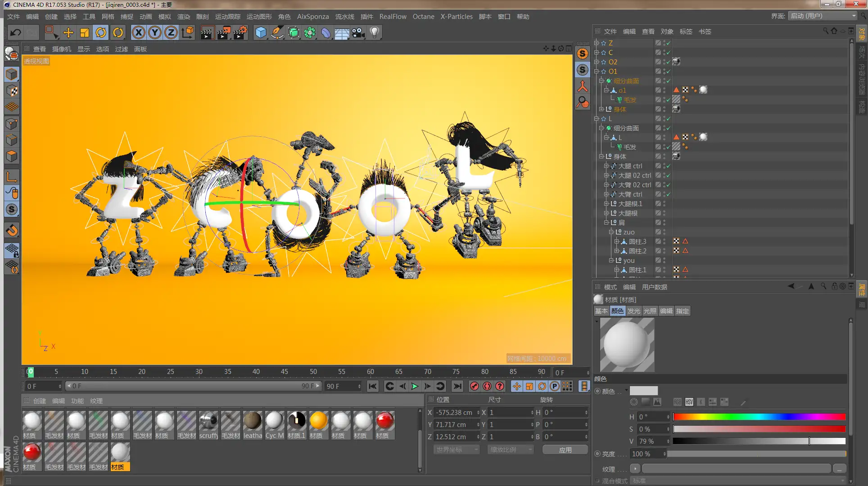This screenshot has height=486, width=868.
Task: Click Record Active Objects red button
Action: tap(474, 386)
